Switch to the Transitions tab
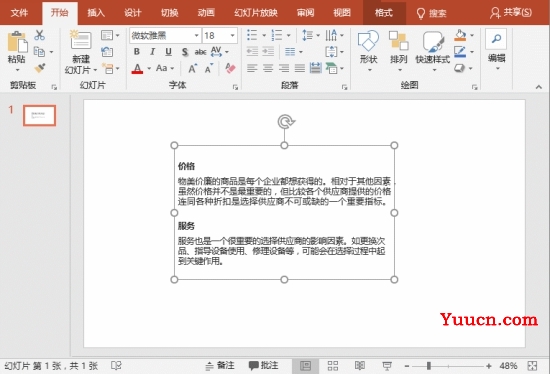 [x=169, y=13]
